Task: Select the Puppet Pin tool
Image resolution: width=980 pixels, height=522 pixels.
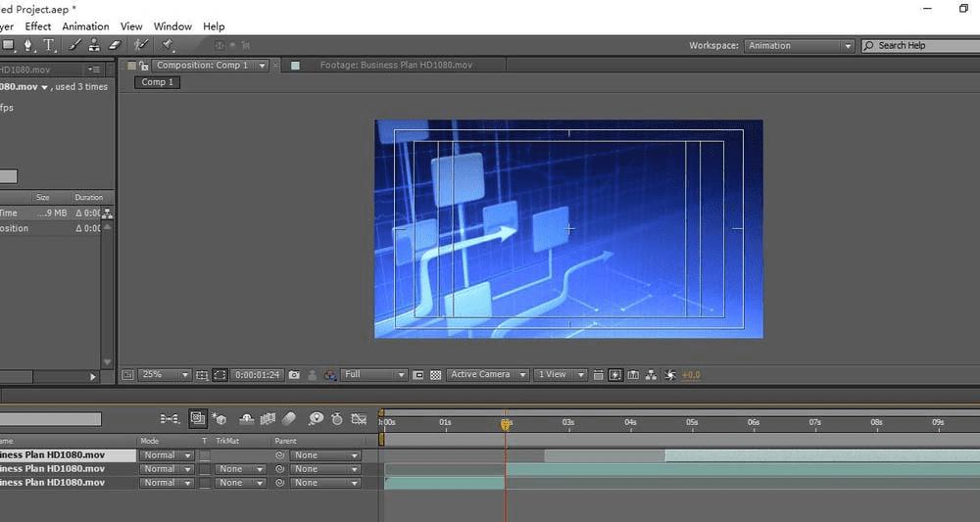Action: 168,45
